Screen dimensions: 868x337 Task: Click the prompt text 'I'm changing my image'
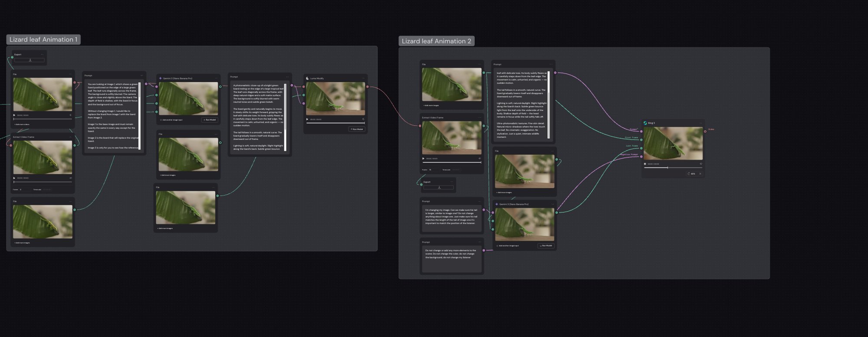[437, 210]
